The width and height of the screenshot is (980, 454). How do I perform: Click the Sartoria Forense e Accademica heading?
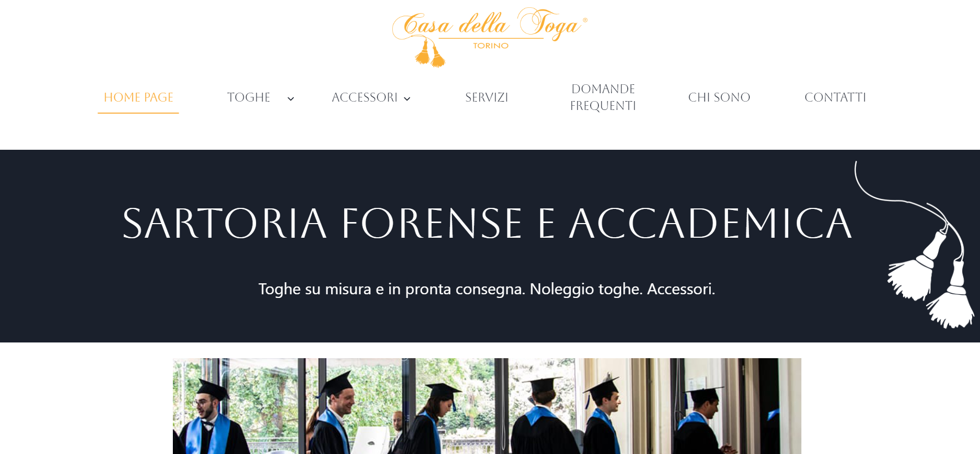487,224
